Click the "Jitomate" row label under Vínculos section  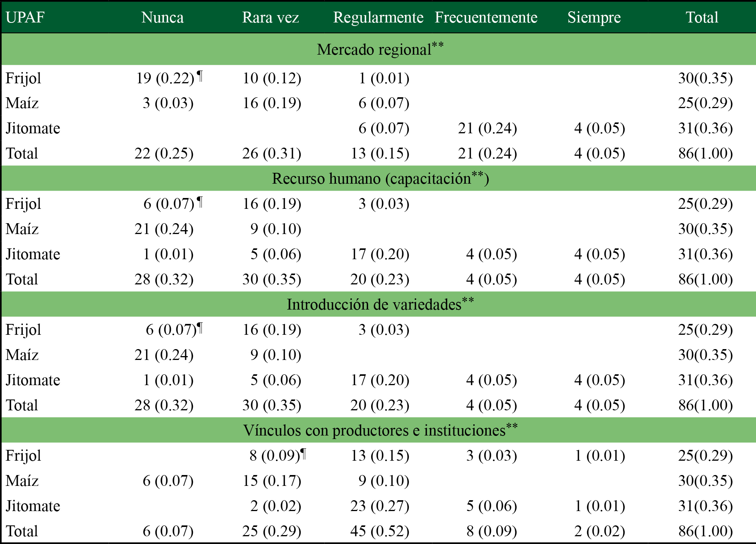click(33, 506)
